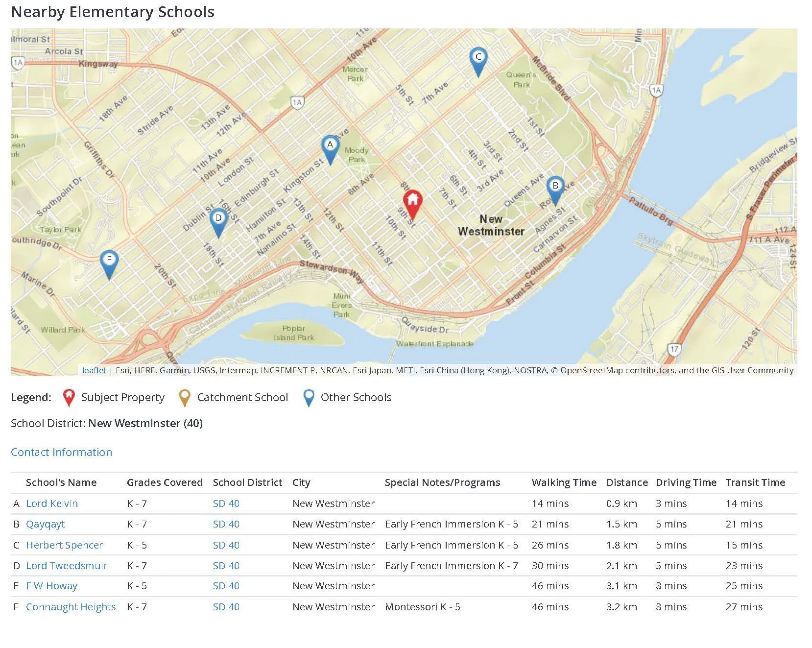The image size is (812, 648).
Task: Click the red Subject Property legend icon
Action: (x=69, y=398)
